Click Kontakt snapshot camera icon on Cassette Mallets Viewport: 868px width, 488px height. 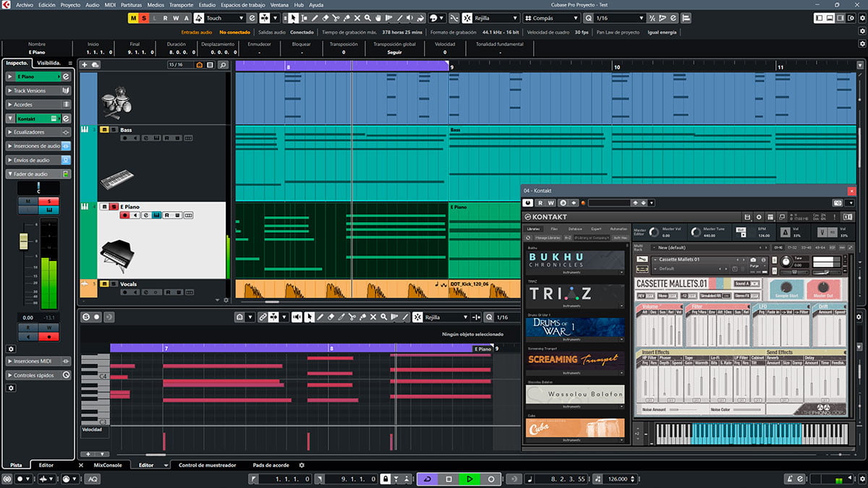coord(753,260)
